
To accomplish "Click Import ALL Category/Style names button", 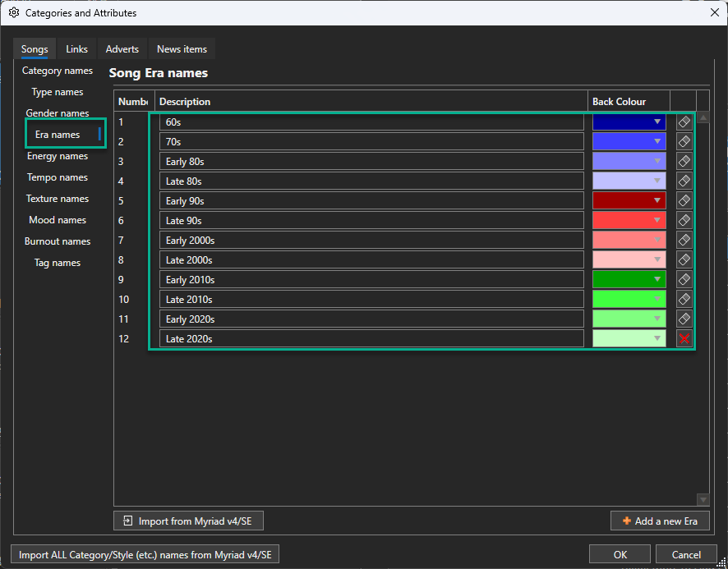I will 145,554.
